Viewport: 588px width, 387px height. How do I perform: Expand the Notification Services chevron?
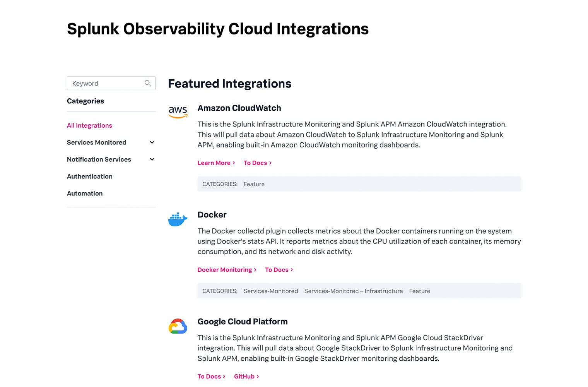click(x=152, y=159)
